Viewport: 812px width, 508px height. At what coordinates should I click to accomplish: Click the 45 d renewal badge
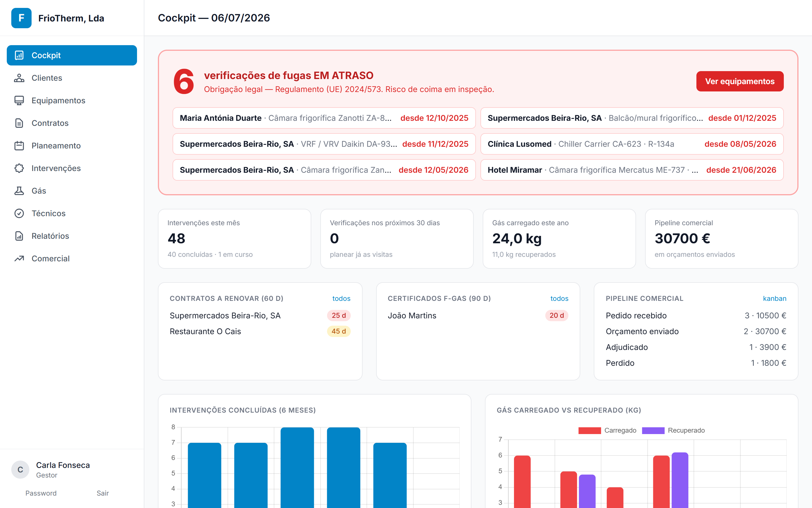coord(339,331)
